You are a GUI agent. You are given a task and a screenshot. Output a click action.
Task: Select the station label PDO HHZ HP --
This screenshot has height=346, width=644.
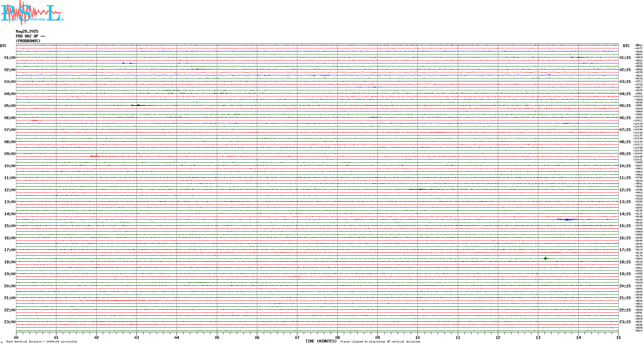click(x=30, y=36)
